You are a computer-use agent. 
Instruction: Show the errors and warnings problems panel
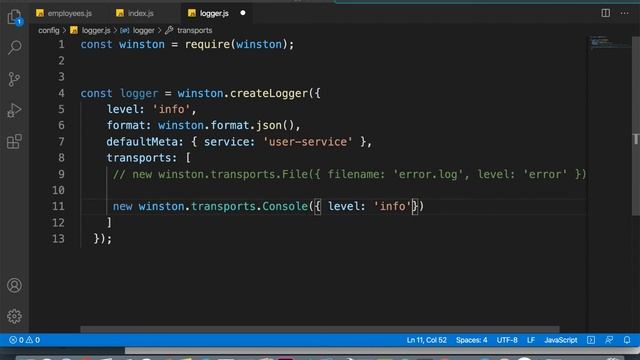(x=24, y=340)
